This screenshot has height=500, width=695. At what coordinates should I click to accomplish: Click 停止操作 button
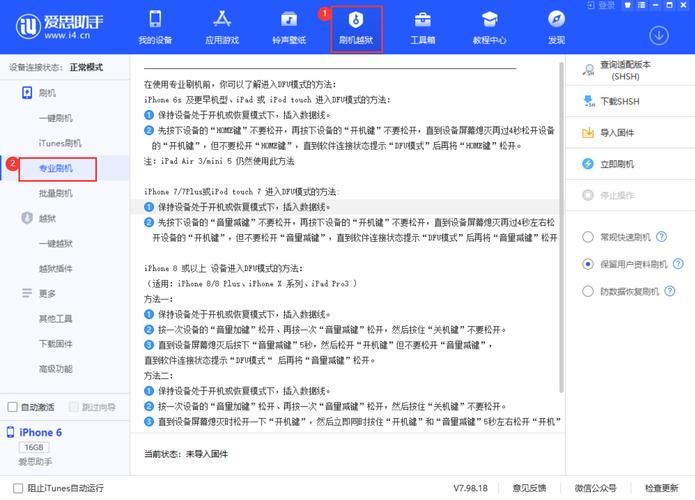630,195
